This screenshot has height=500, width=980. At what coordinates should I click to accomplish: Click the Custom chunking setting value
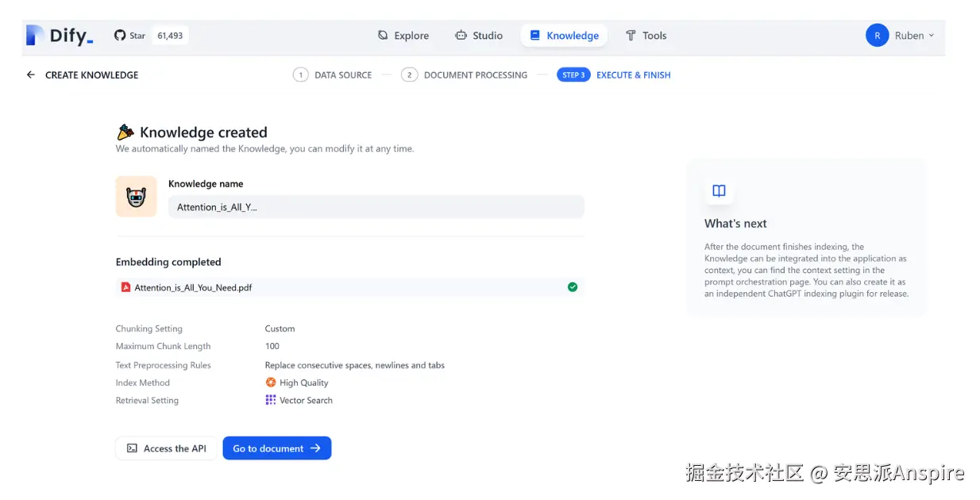tap(280, 329)
